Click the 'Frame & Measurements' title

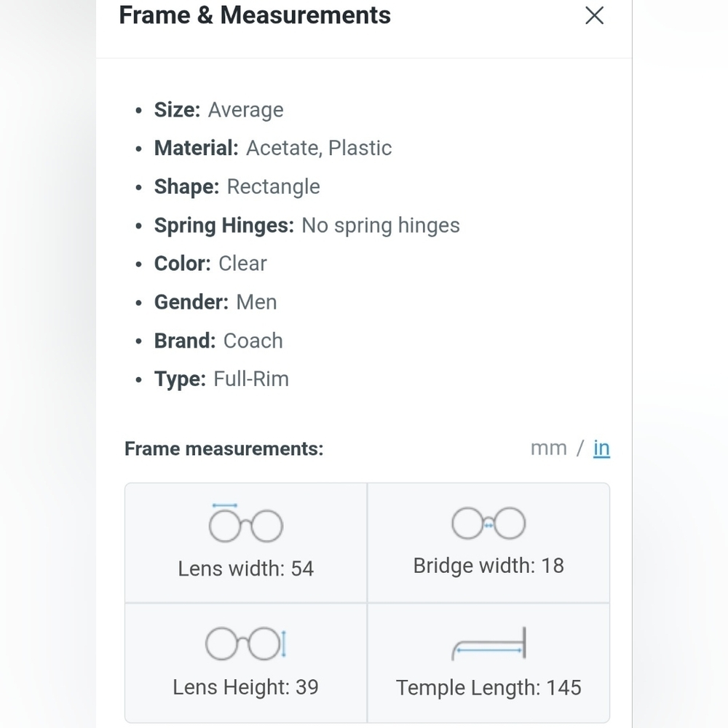pos(255,15)
